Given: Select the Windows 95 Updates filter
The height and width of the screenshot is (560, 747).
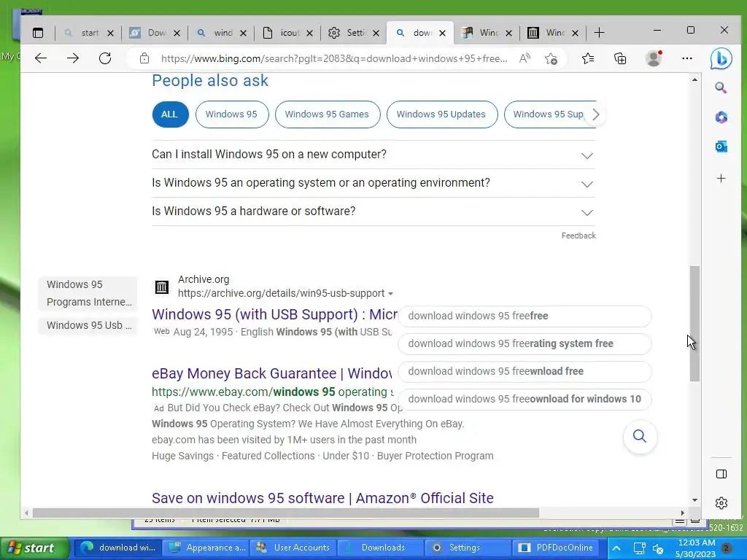Looking at the screenshot, I should [441, 114].
